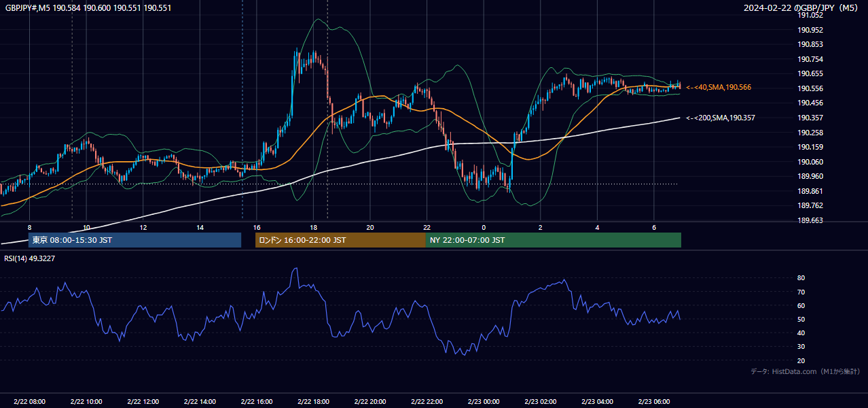Screen dimensions: 868x408
Task: Click the 189.960 price axis label
Action: 810,176
